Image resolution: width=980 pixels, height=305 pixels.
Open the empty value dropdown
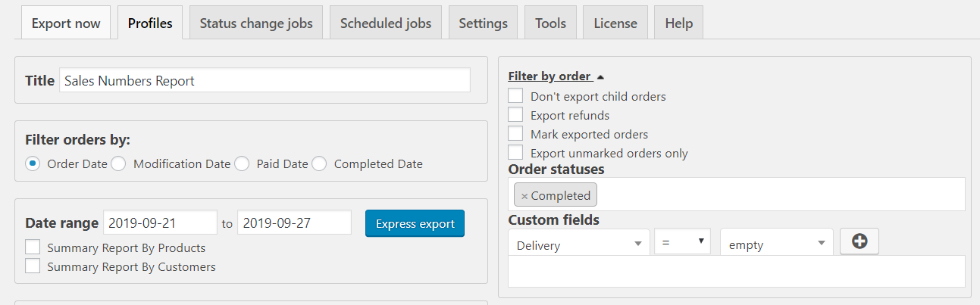tap(776, 244)
